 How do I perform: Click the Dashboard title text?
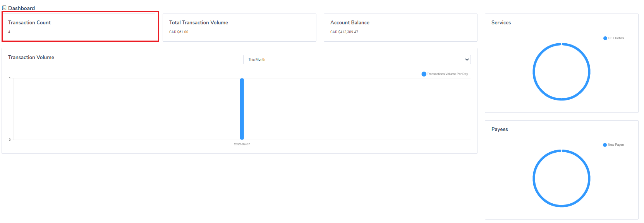coord(21,8)
